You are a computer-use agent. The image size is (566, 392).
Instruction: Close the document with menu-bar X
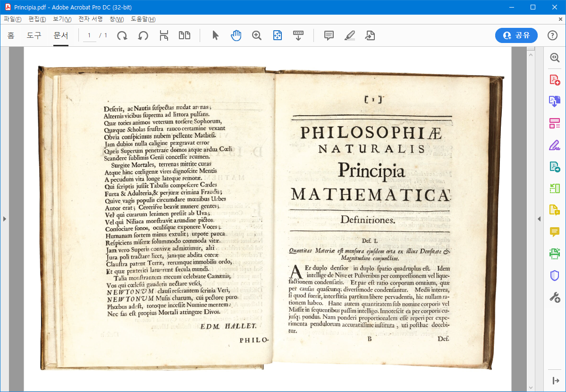(561, 19)
